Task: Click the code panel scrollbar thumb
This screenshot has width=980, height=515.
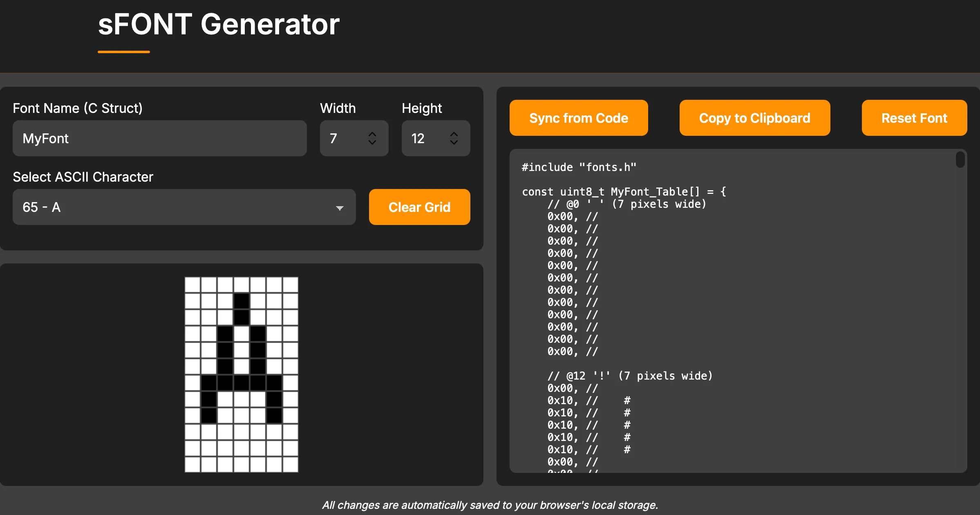Action: pos(960,160)
